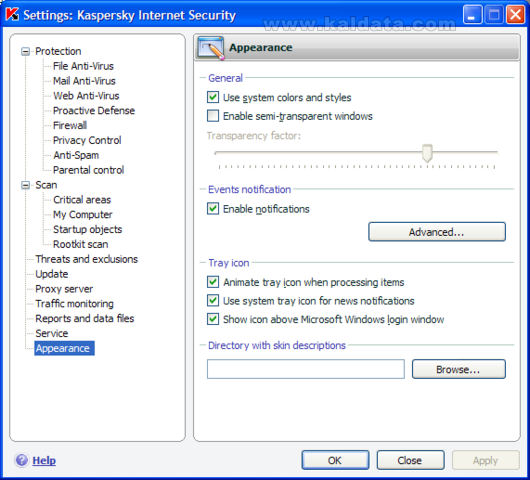Select Web Anti-Virus in the tree
The image size is (530, 480).
tap(86, 96)
